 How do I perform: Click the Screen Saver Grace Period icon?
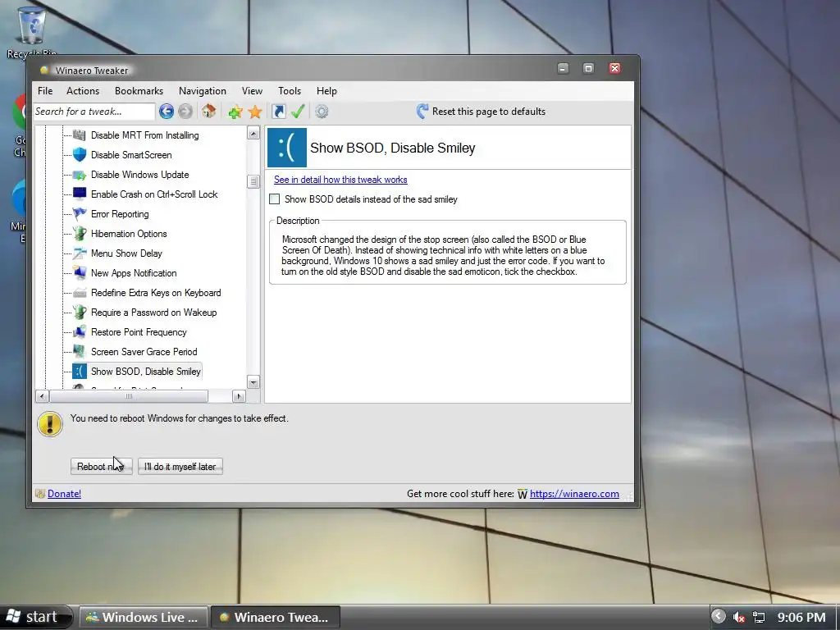pos(80,351)
